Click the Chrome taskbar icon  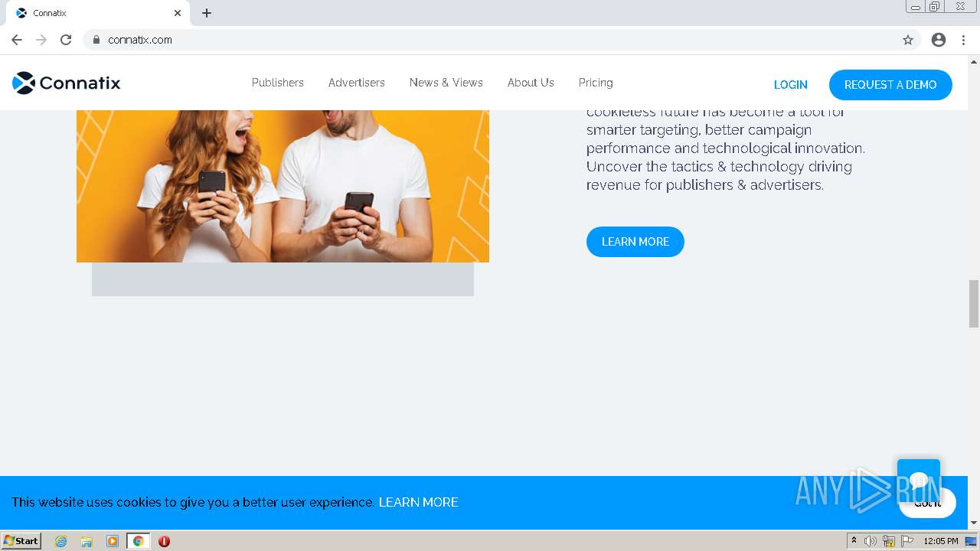(x=138, y=541)
